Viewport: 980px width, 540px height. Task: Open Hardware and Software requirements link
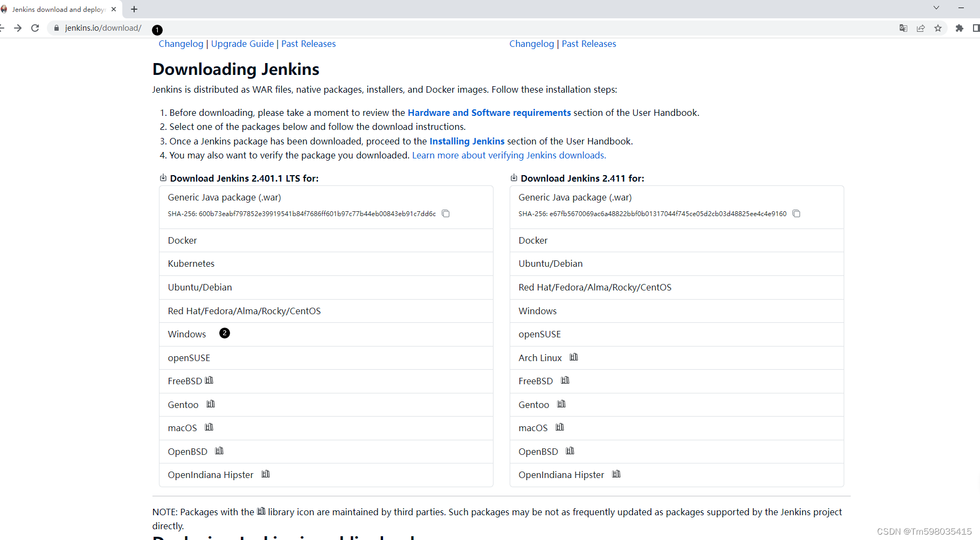(x=489, y=113)
